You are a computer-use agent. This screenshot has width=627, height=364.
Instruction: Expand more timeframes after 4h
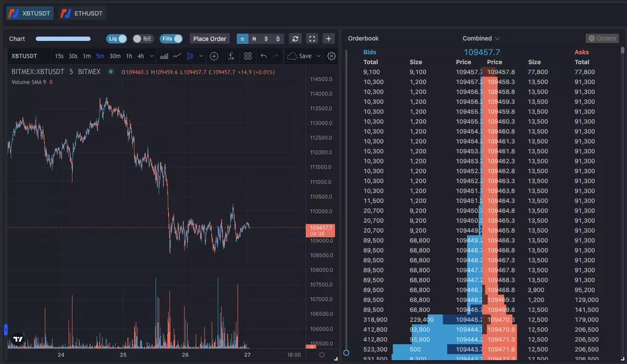(152, 56)
